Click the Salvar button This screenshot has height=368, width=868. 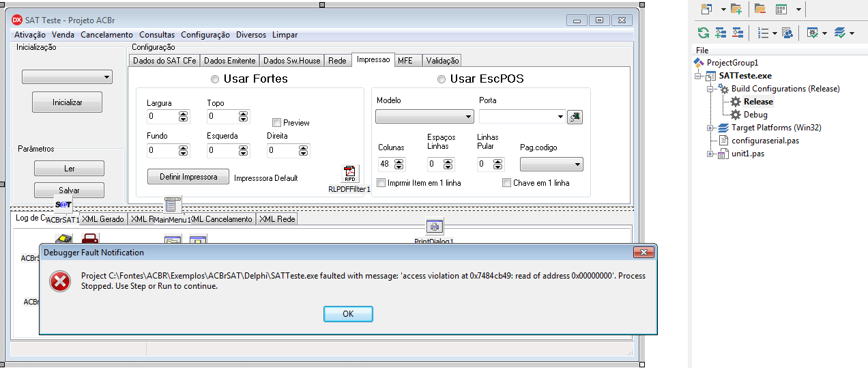click(69, 190)
